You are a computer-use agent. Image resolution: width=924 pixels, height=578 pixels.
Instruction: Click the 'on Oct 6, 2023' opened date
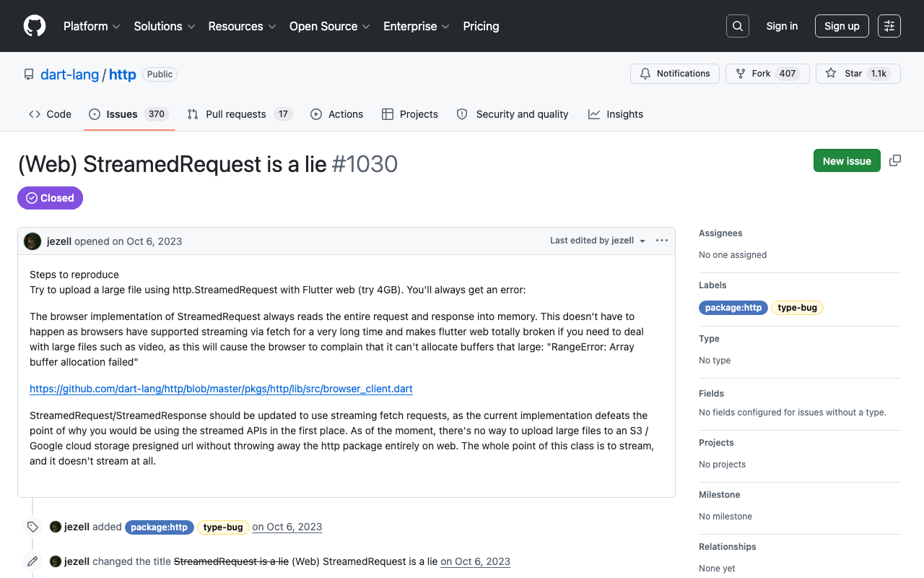pos(147,241)
